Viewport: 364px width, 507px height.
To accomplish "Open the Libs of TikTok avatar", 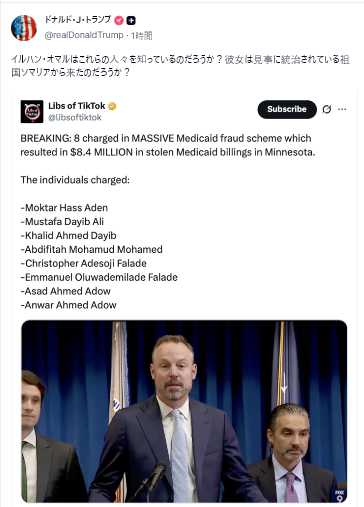I will click(x=32, y=112).
